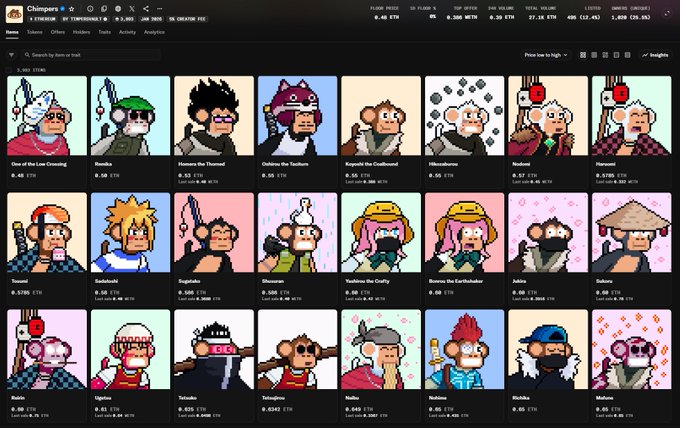The width and height of the screenshot is (680, 428).
Task: Open the Tetsuko visor NFT image
Action: pos(214,350)
